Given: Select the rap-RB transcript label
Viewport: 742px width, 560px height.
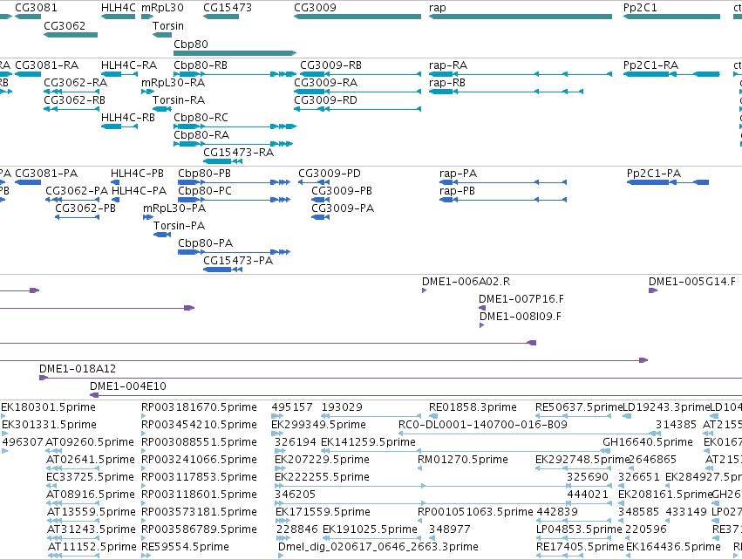Looking at the screenshot, I should click(447, 82).
